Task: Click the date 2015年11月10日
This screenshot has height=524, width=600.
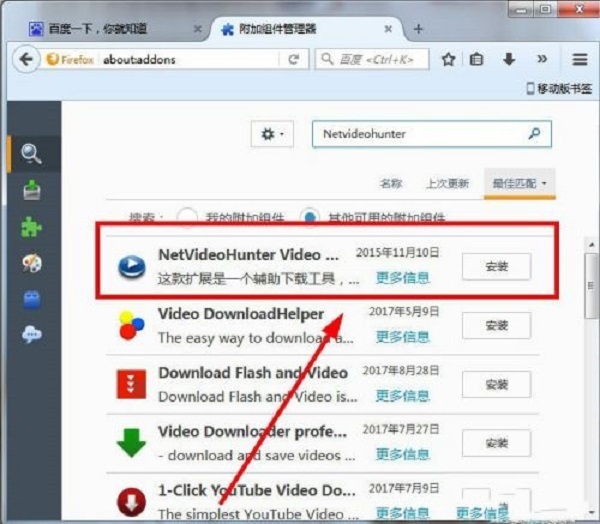Action: (x=397, y=253)
